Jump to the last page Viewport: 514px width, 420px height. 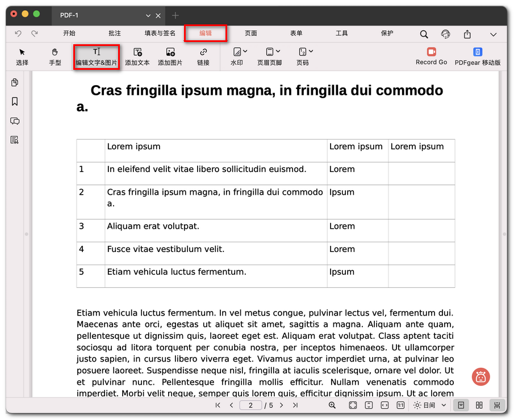pos(295,405)
